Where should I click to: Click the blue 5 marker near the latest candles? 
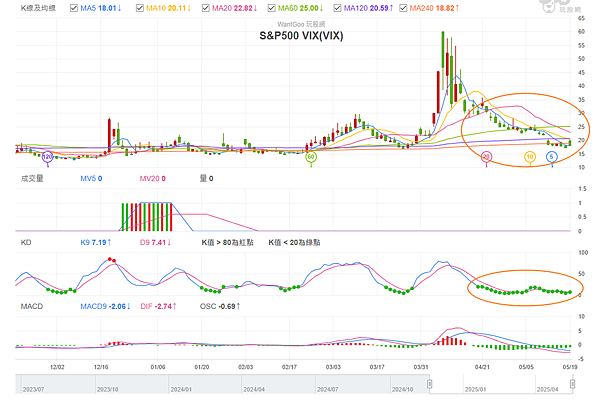[551, 157]
